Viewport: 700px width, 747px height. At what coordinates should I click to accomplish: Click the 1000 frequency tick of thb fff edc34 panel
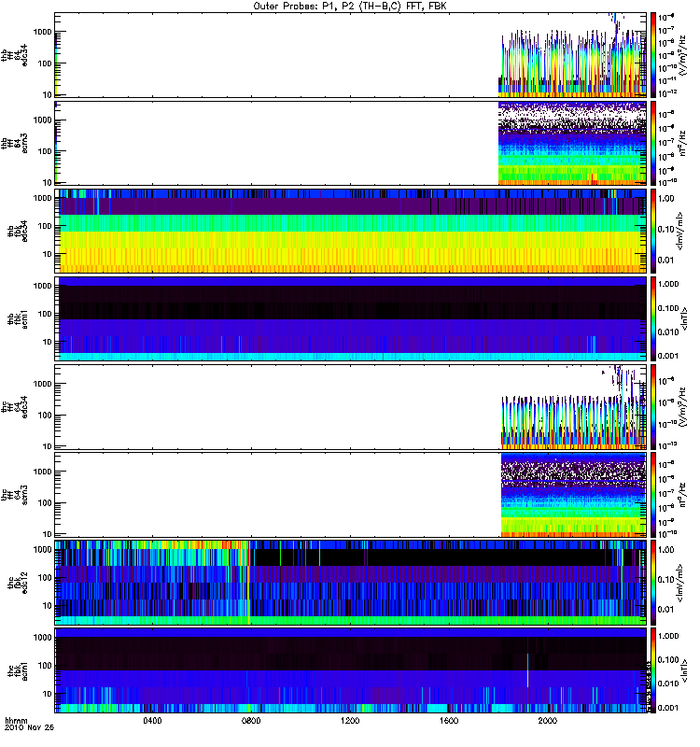click(42, 32)
